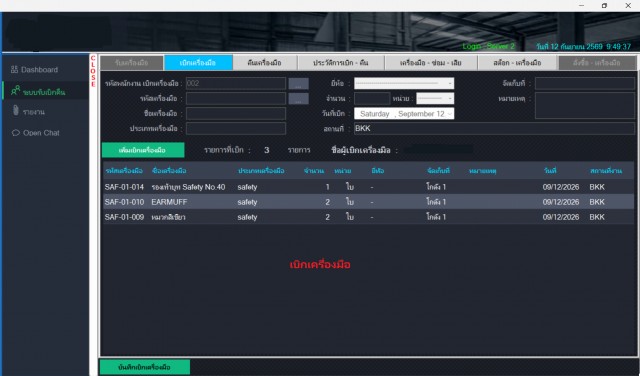Screen dimensions: 640x376
Task: Focus the ประเภทเครื่องมือ tool type field
Action: click(236, 128)
